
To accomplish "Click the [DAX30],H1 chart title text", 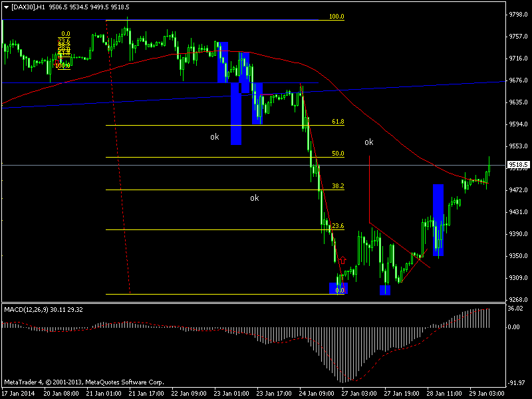I will pyautogui.click(x=35, y=7).
